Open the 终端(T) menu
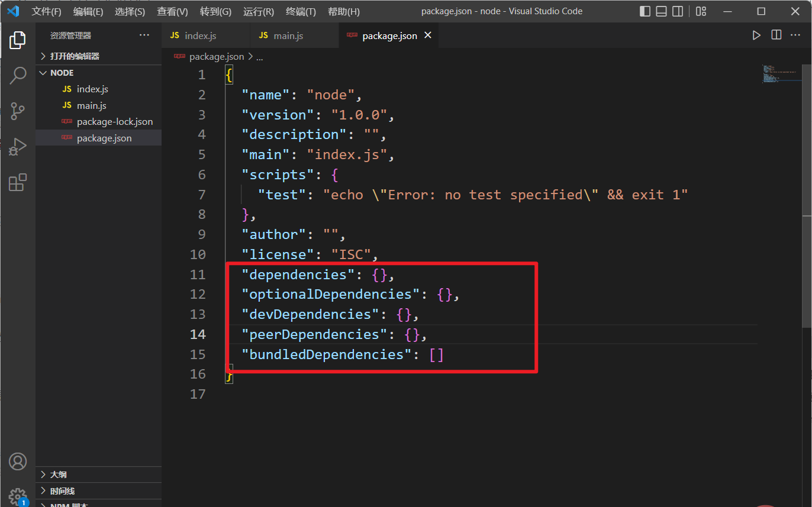 (301, 12)
